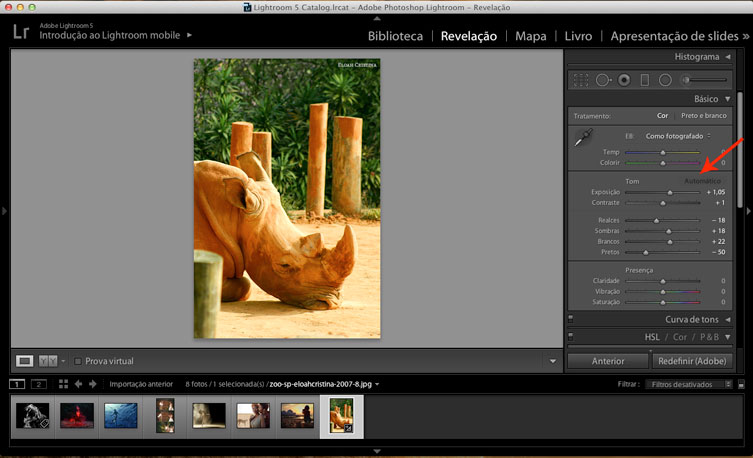753x458 pixels.
Task: Select the Graduated filter tool
Action: pos(645,79)
